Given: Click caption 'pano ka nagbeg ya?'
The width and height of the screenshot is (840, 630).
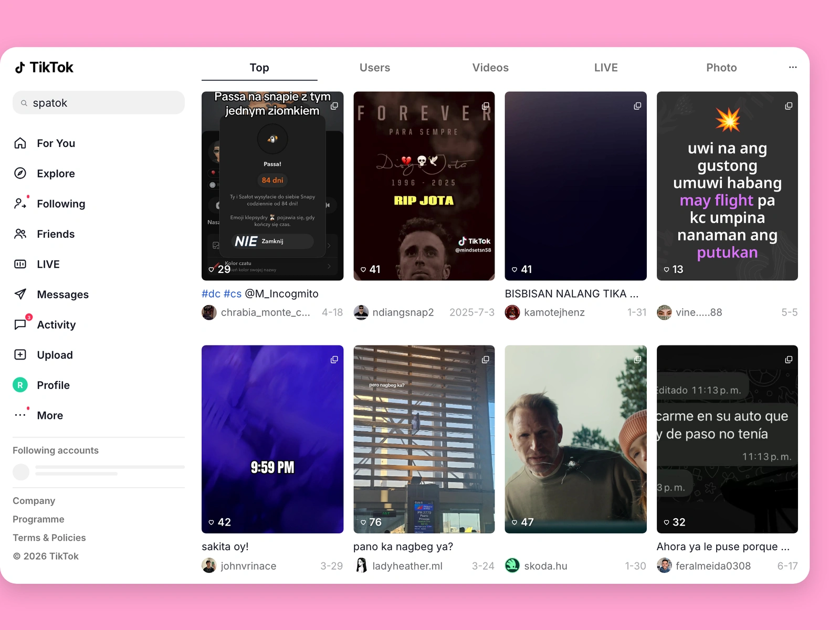Looking at the screenshot, I should (403, 547).
